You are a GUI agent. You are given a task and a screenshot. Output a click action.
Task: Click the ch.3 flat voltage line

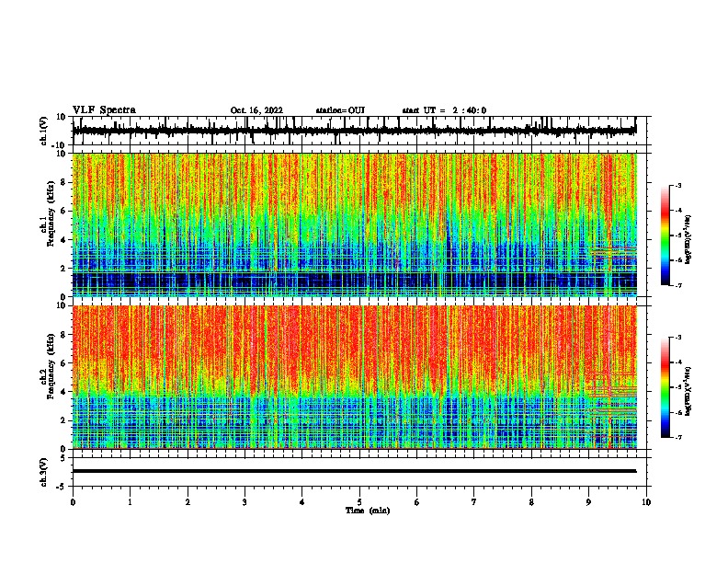pos(354,471)
